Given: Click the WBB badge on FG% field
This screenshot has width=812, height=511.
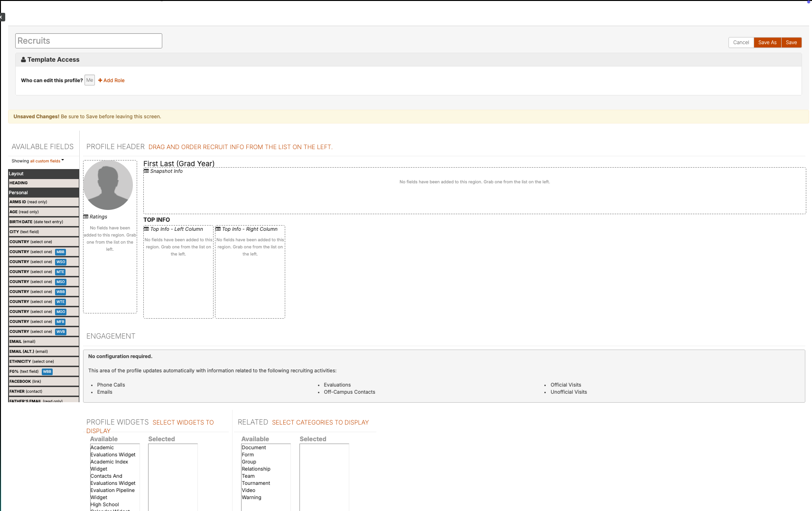Looking at the screenshot, I should (47, 372).
